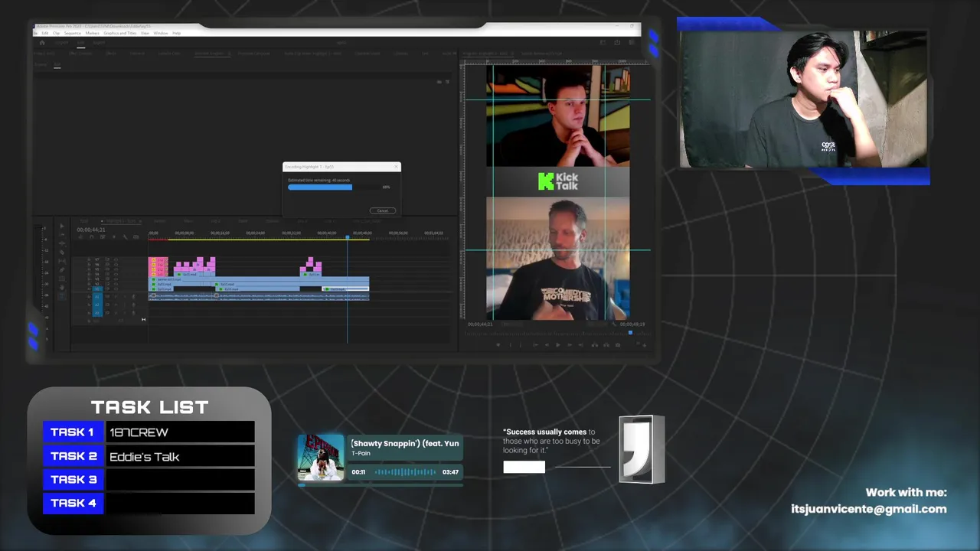Screen dimensions: 980x551
Task: Close the Encoding Highlight 1 dialog
Action: tap(396, 166)
